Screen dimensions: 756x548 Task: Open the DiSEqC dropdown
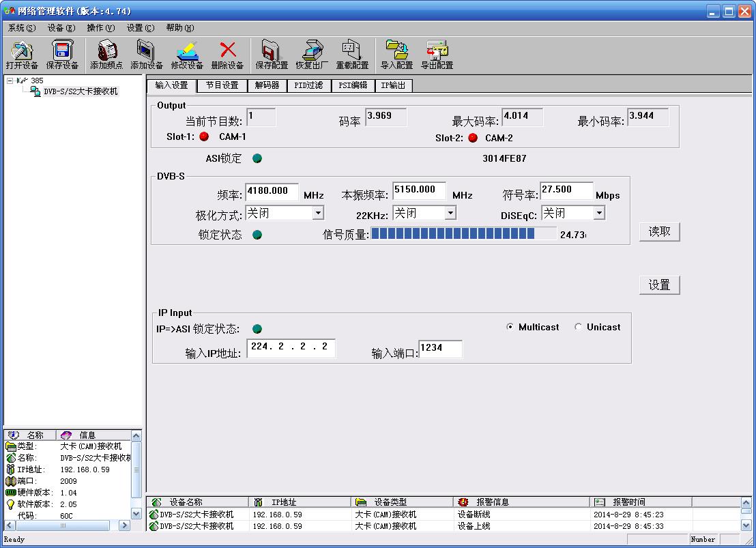[599, 213]
